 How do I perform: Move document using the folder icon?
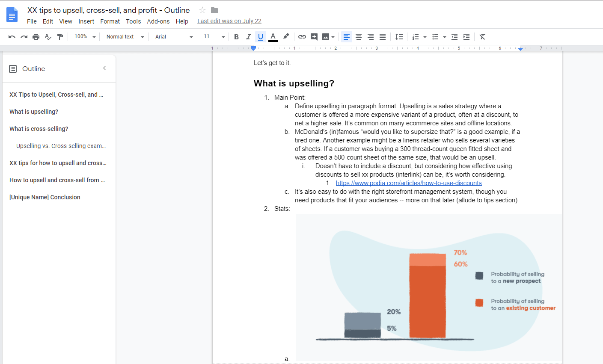coord(214,10)
